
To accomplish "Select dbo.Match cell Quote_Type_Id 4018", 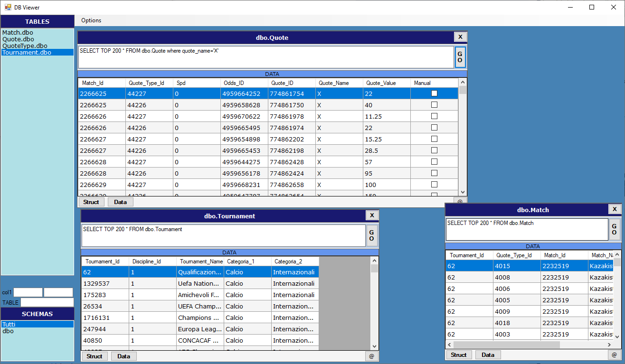I will [517, 323].
